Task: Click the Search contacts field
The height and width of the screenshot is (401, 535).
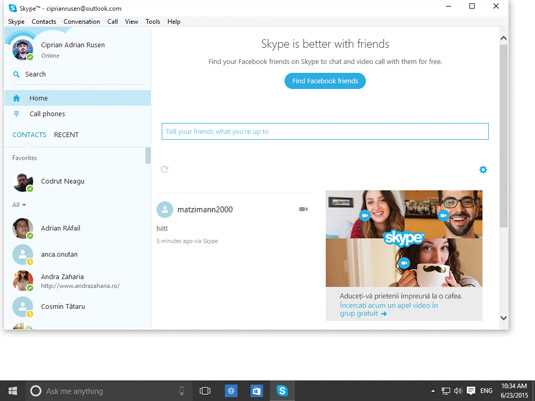Action: coord(77,74)
